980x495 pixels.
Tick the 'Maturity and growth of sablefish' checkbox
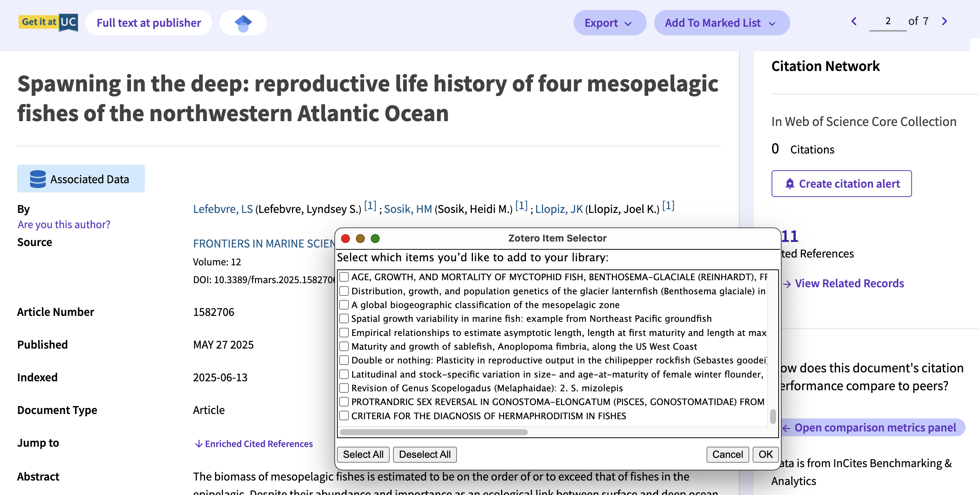[x=344, y=346]
